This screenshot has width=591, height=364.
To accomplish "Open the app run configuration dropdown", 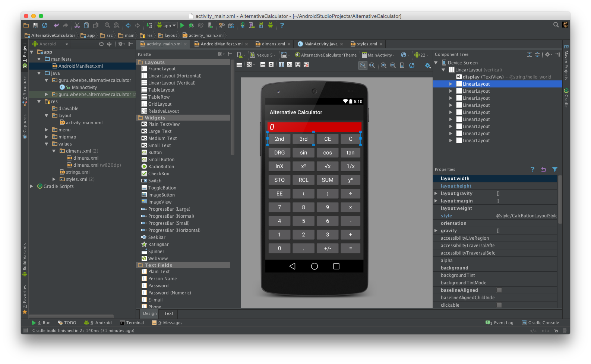I will tap(166, 25).
